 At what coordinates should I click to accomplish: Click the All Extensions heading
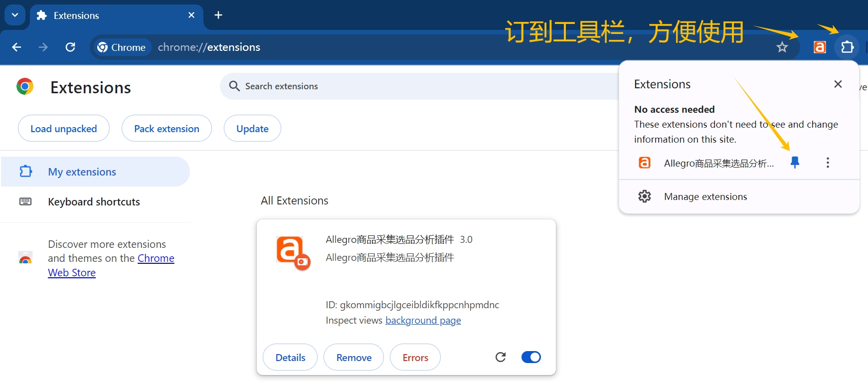point(295,200)
